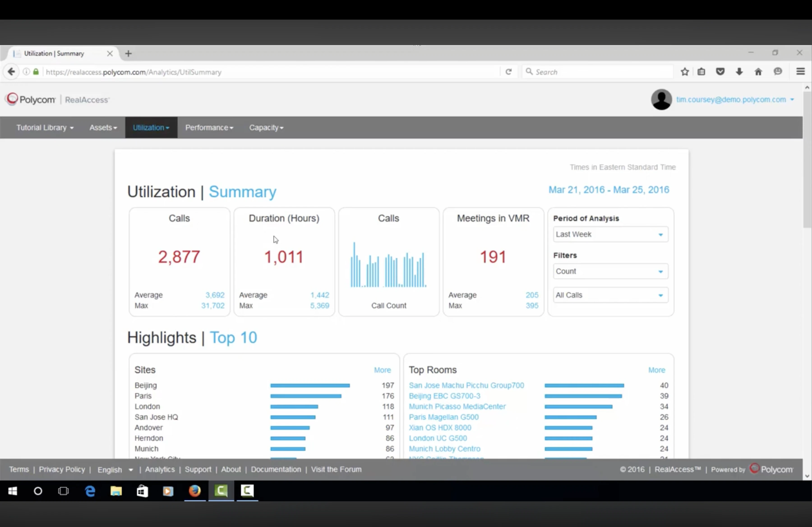The width and height of the screenshot is (812, 527).
Task: Open the downloads arrow icon
Action: 739,72
